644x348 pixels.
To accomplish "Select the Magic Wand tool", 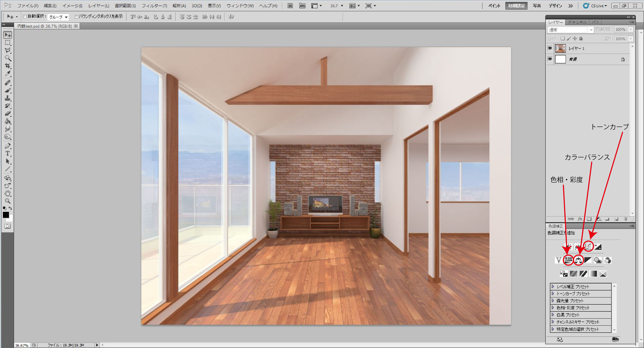I will click(x=8, y=58).
